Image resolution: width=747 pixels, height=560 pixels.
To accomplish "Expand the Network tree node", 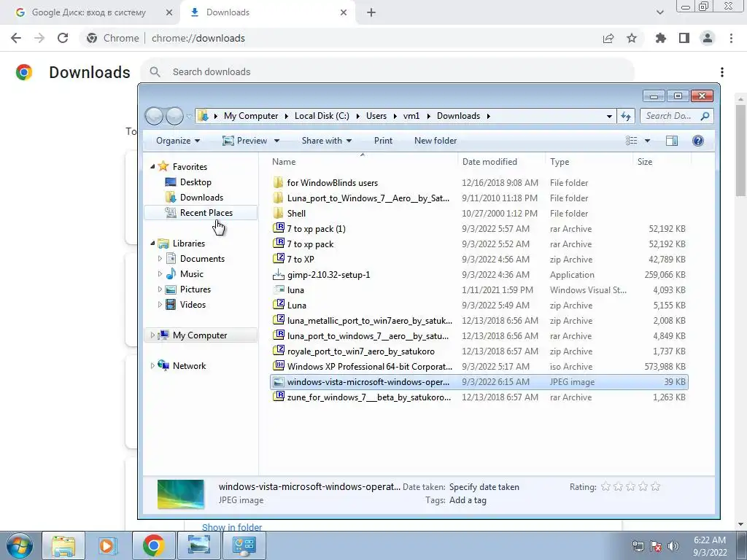I will point(152,366).
